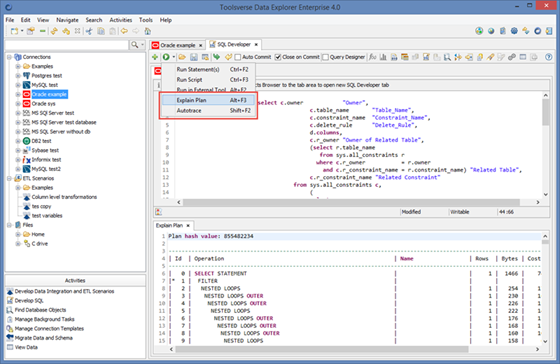Image resolution: width=560 pixels, height=364 pixels.
Task: Uncheck the Close on Commit checkbox
Action: coord(278,57)
